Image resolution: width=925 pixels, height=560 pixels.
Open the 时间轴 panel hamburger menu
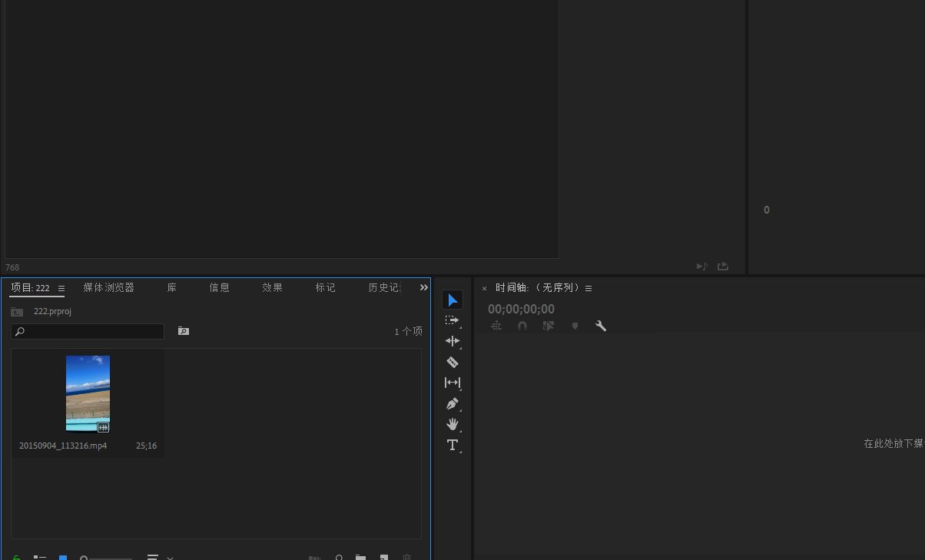tap(588, 289)
